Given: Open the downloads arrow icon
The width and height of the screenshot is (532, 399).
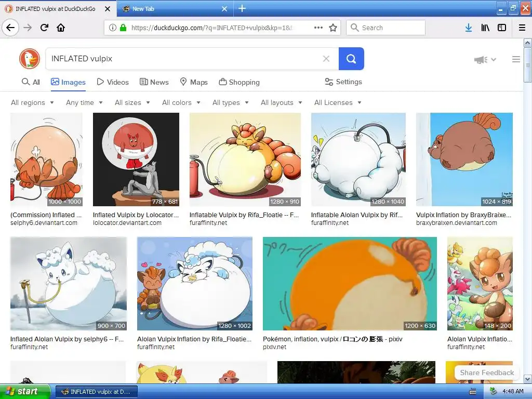Looking at the screenshot, I should [469, 28].
